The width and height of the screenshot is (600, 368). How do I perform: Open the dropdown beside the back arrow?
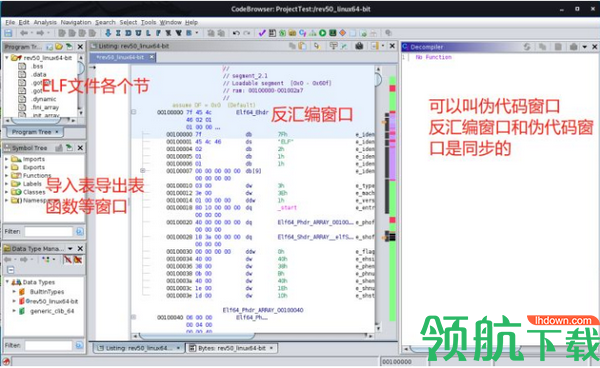(31, 33)
